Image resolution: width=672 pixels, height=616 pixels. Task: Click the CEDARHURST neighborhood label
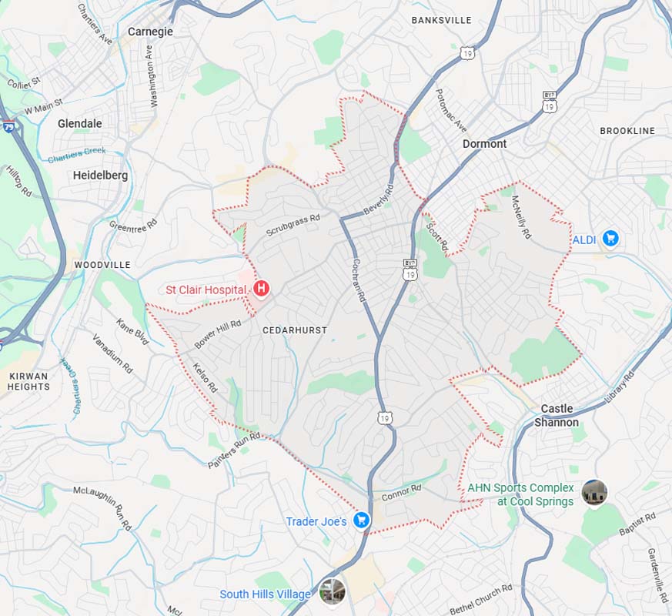(295, 330)
